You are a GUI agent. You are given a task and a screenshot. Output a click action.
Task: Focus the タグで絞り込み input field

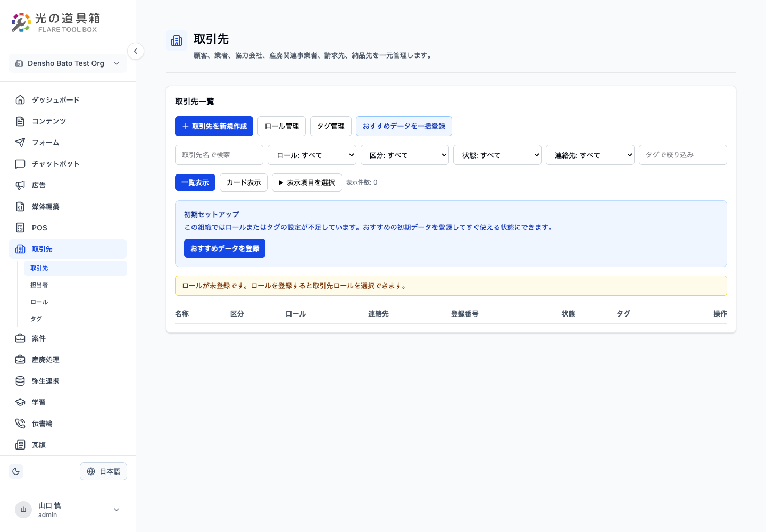[x=683, y=155]
